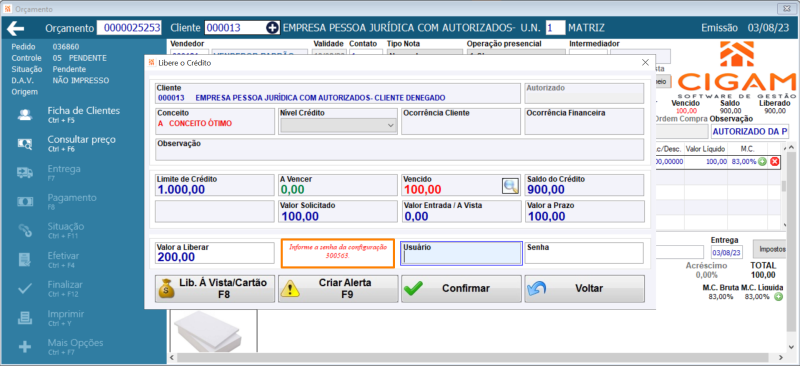The image size is (800, 366).
Task: Confirm the credit release
Action: (461, 288)
